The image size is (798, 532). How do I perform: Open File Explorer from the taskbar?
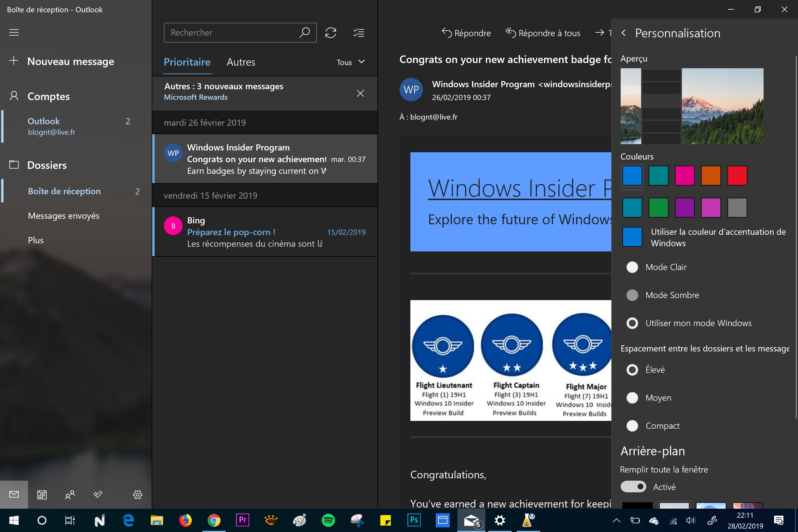(x=157, y=520)
